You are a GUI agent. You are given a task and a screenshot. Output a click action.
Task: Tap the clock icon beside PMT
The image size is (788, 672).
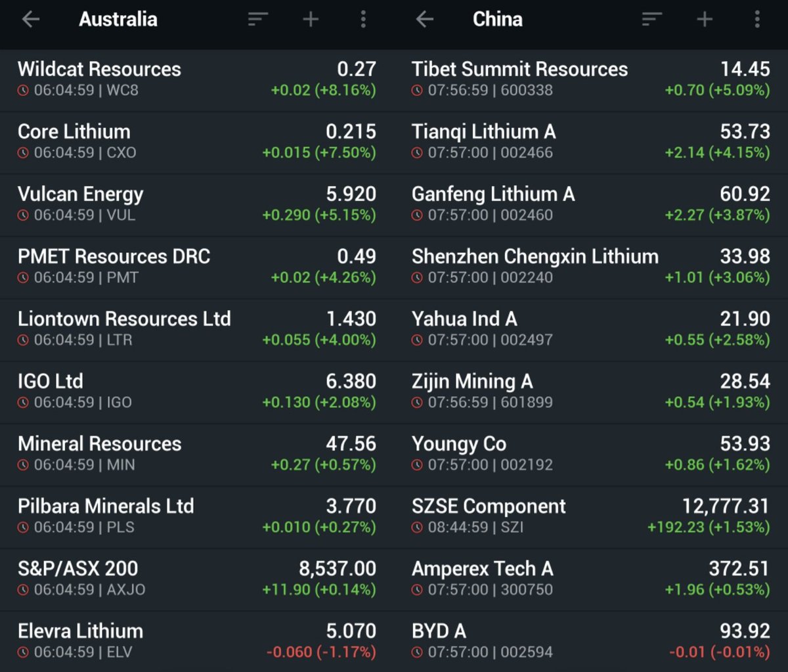(x=24, y=278)
